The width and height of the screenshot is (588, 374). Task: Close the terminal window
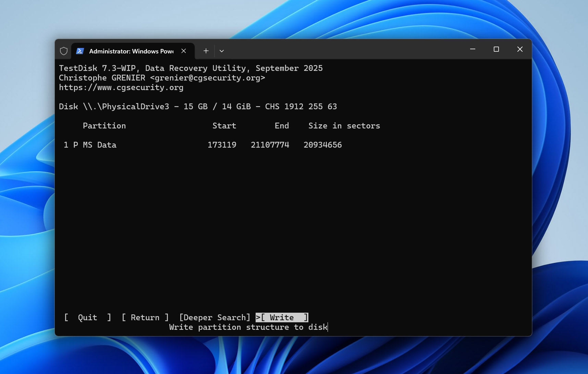click(x=520, y=49)
